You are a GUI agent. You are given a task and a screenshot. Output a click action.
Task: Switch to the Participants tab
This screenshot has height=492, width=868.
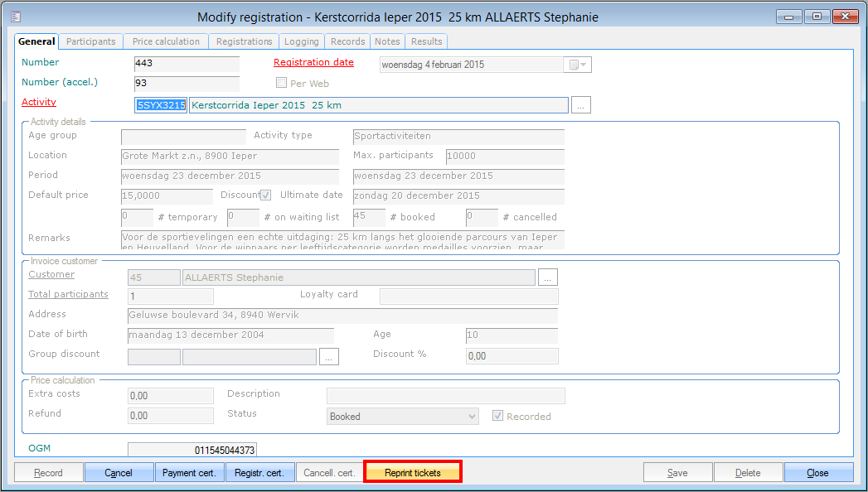[91, 41]
